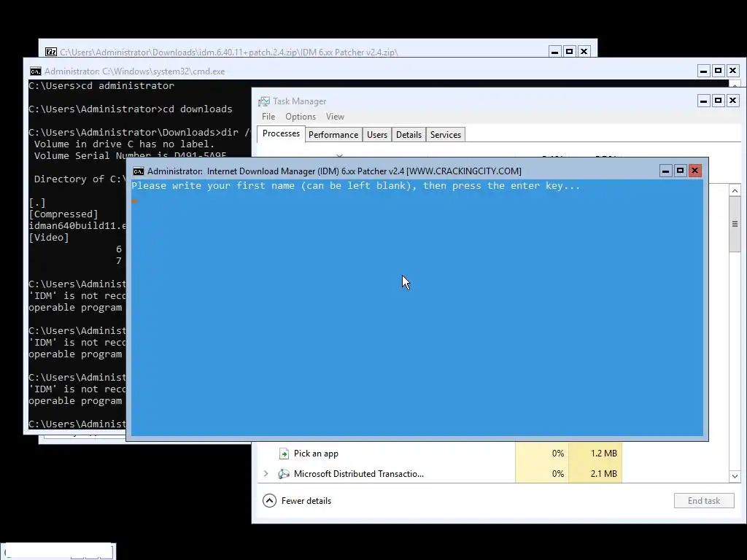Collapse view with Fewer details

[297, 500]
